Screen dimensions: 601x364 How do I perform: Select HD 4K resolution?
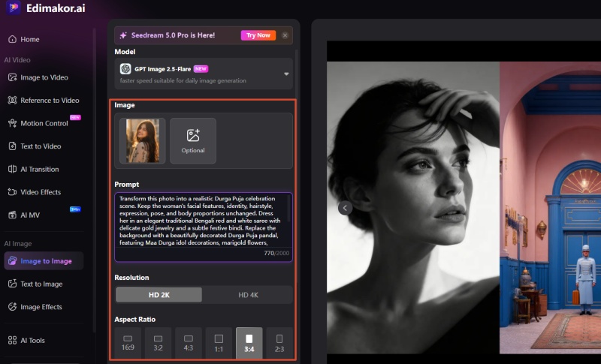pyautogui.click(x=248, y=295)
